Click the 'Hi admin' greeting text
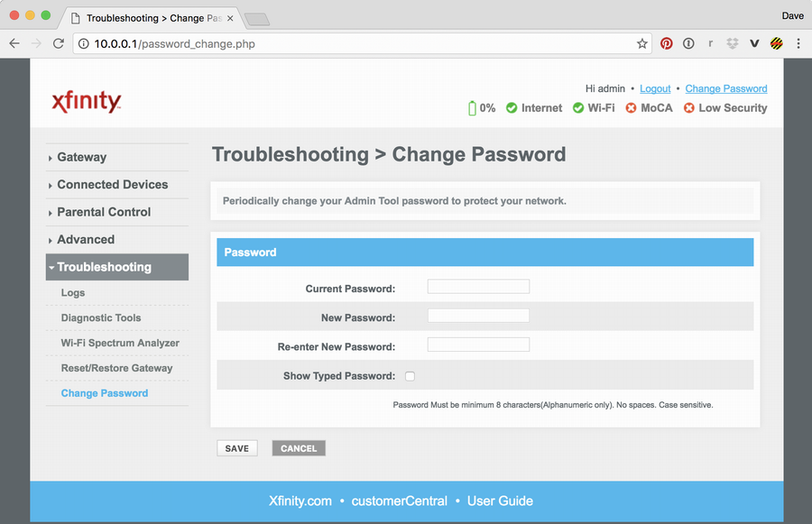 point(604,88)
